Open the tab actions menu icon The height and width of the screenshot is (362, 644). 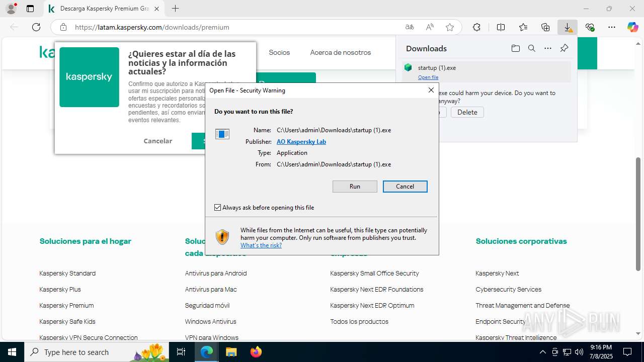(x=30, y=9)
